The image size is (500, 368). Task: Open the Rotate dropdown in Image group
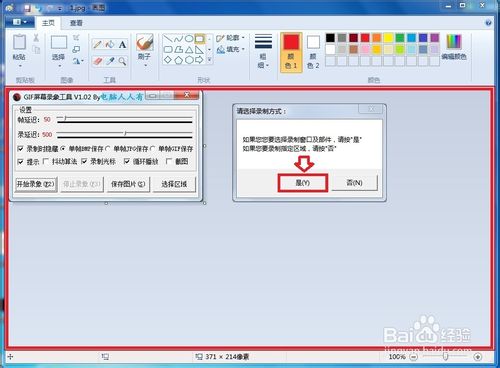click(x=78, y=61)
